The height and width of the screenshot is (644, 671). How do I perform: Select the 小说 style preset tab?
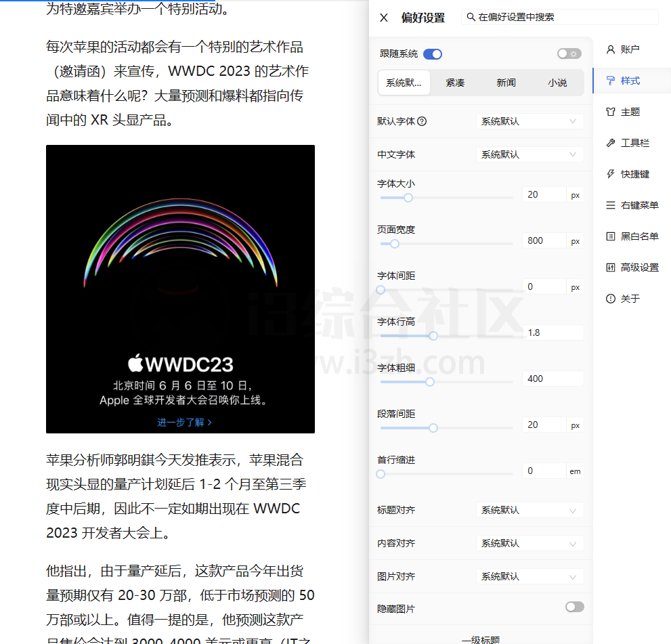pyautogui.click(x=557, y=83)
